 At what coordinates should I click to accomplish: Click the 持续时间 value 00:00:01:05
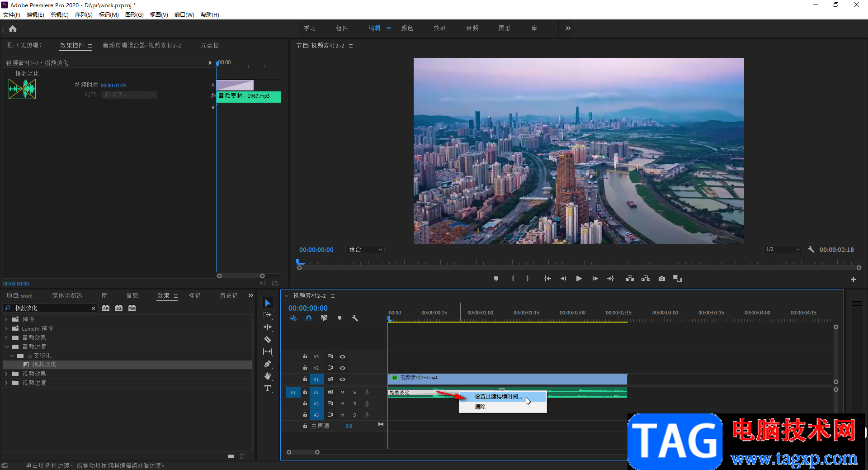(x=113, y=85)
